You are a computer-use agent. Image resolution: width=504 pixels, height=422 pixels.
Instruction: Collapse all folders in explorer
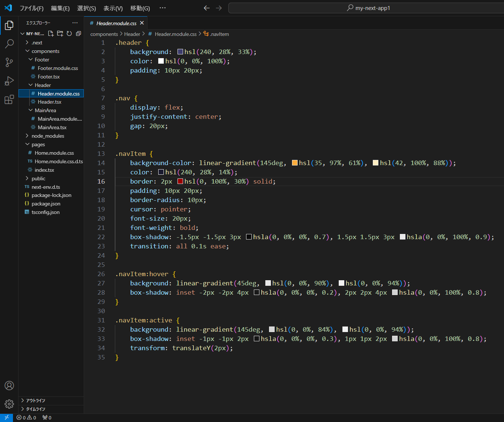[79, 34]
